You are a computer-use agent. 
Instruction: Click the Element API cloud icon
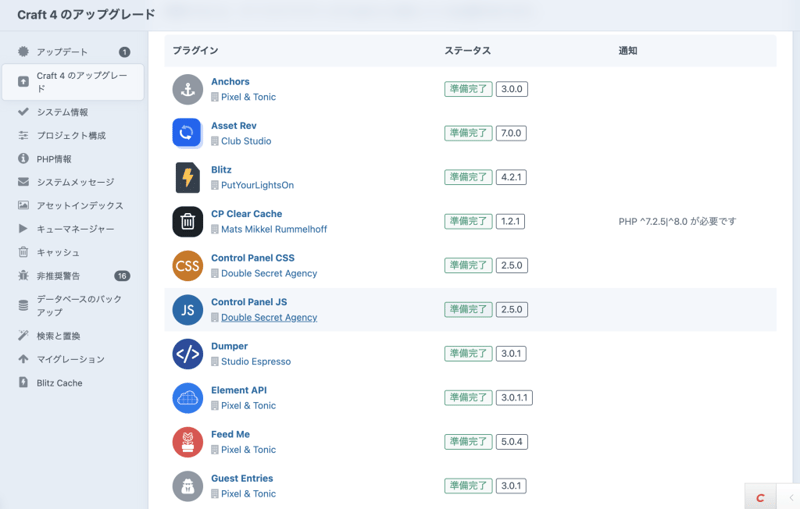[x=187, y=398]
